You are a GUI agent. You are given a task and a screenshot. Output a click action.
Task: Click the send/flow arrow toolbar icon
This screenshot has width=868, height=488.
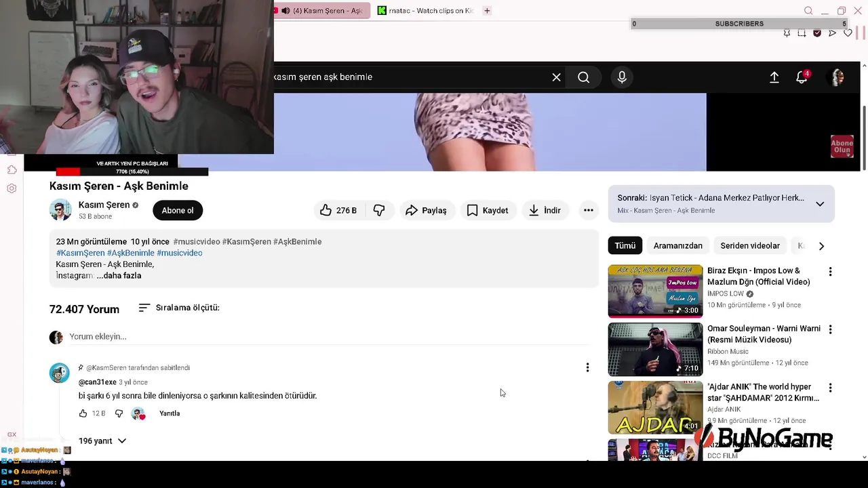pos(833,33)
